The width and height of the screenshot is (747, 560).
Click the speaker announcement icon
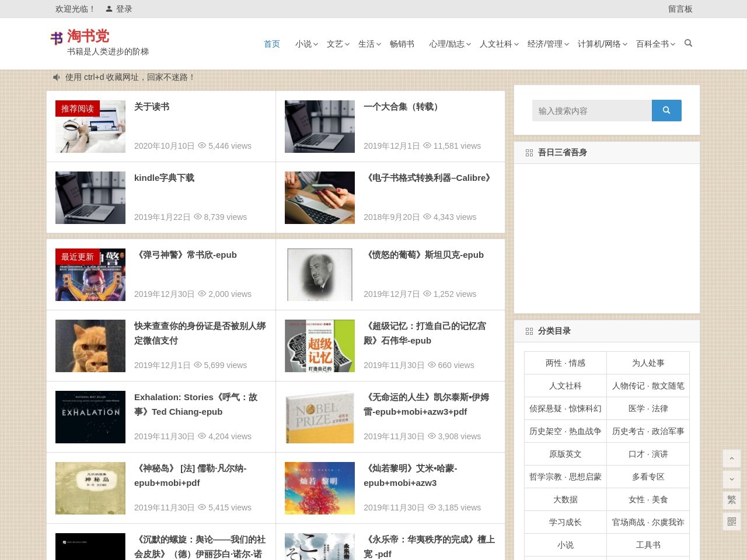(x=57, y=77)
